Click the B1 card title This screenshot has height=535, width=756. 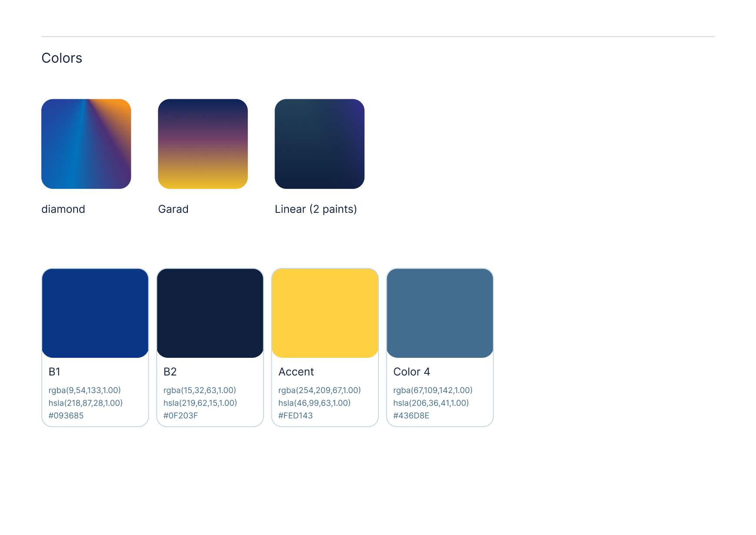[x=54, y=372]
